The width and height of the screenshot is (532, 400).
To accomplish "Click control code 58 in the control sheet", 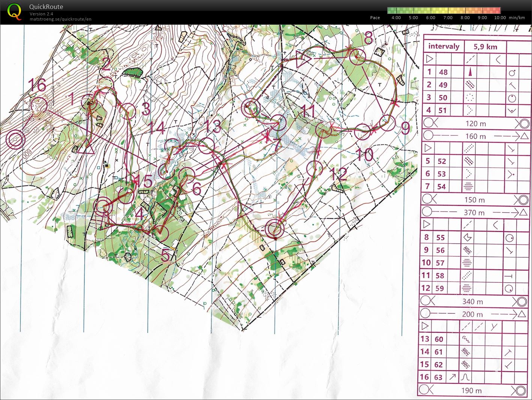I will [440, 276].
